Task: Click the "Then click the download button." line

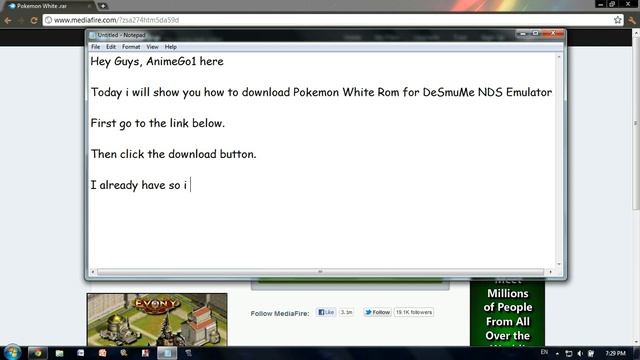Action: point(173,154)
